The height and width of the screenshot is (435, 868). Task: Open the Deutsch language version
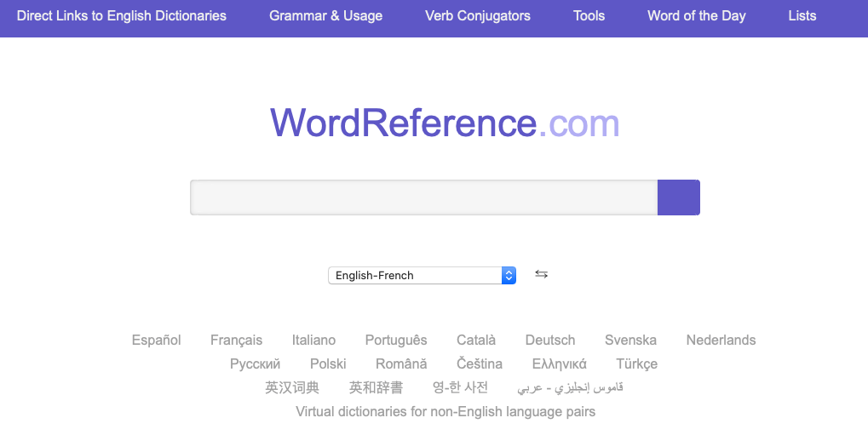(x=549, y=340)
